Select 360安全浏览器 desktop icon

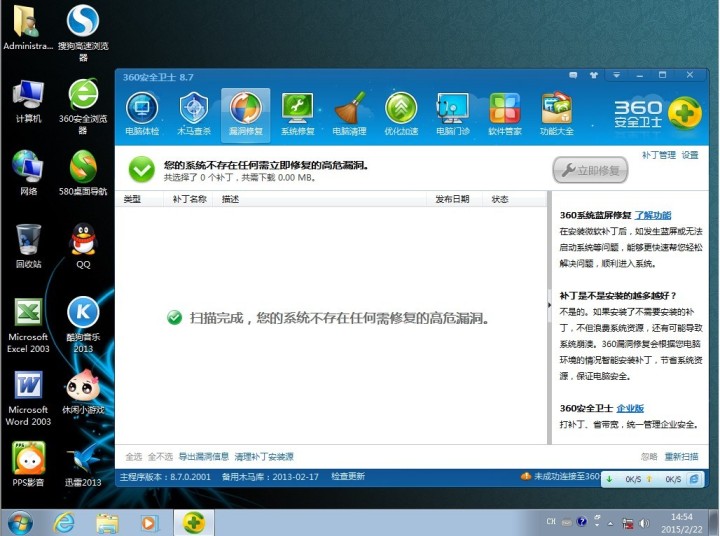(x=83, y=106)
